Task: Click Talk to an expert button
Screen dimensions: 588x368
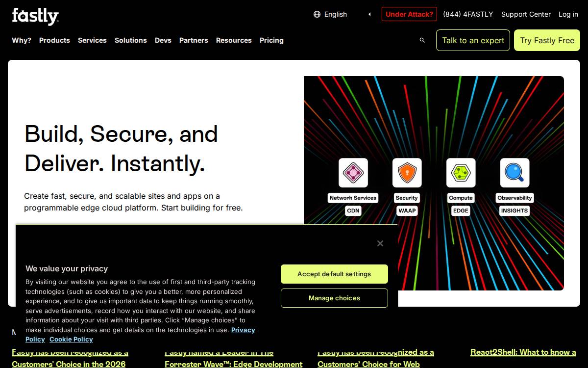Action: pos(473,40)
